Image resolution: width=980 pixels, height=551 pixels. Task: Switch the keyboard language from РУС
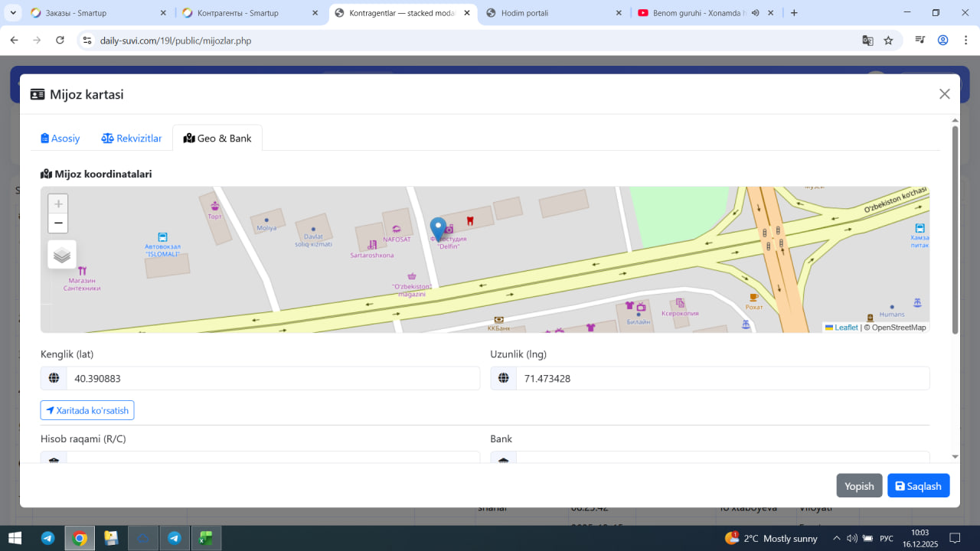tap(887, 539)
